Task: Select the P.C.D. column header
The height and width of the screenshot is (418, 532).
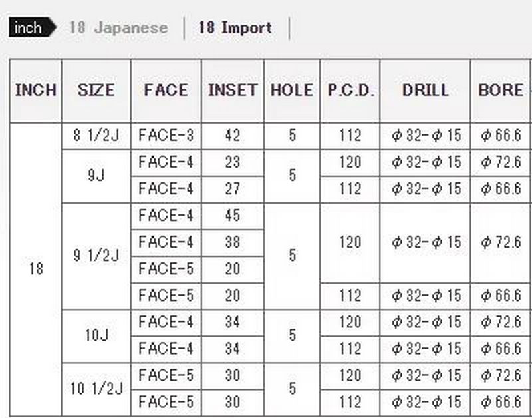Action: pyautogui.click(x=350, y=91)
